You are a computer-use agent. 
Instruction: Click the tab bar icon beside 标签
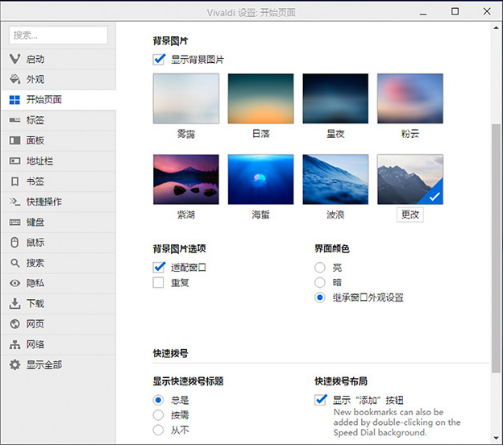point(15,120)
